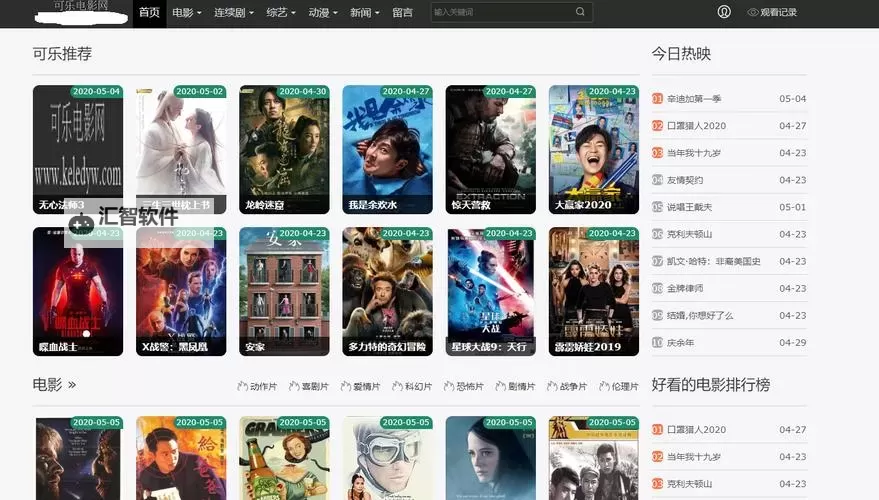Open 克利夫顿山 in 好看的电影排行榜
This screenshot has height=500, width=879.
coord(690,484)
